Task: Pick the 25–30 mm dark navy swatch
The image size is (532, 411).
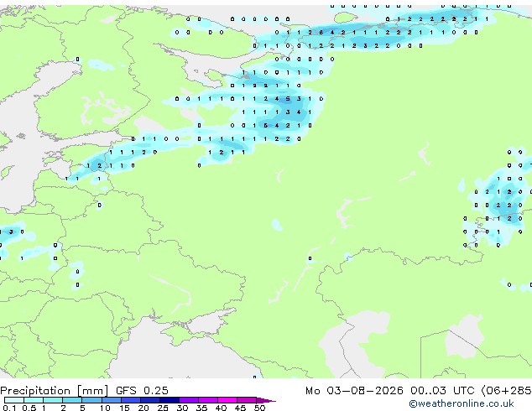Action: (169, 400)
